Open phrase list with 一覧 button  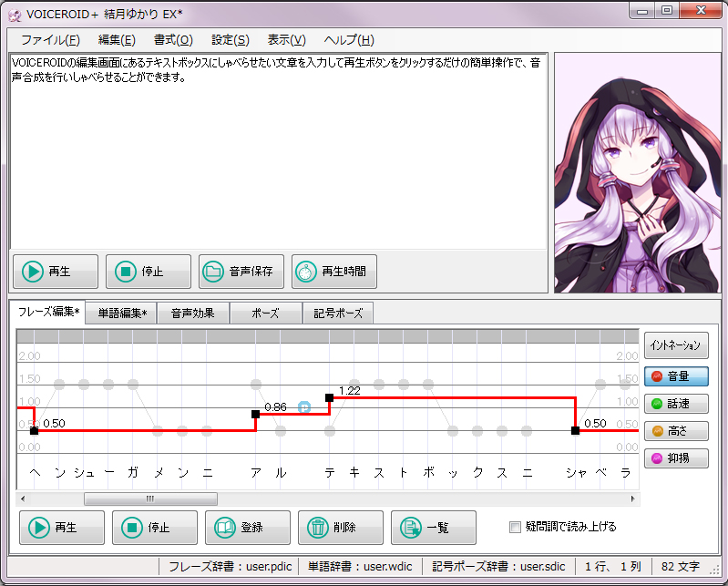tap(433, 528)
